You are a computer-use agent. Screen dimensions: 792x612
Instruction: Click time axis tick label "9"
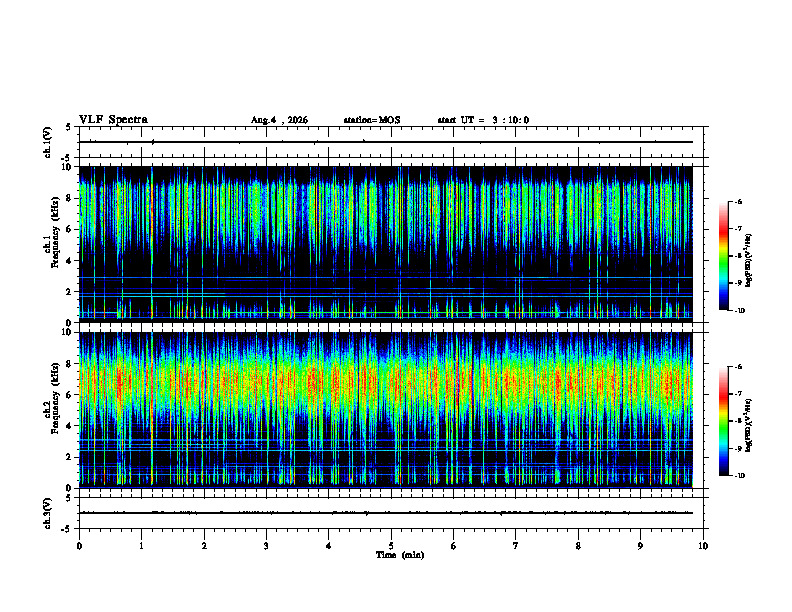[x=640, y=546]
